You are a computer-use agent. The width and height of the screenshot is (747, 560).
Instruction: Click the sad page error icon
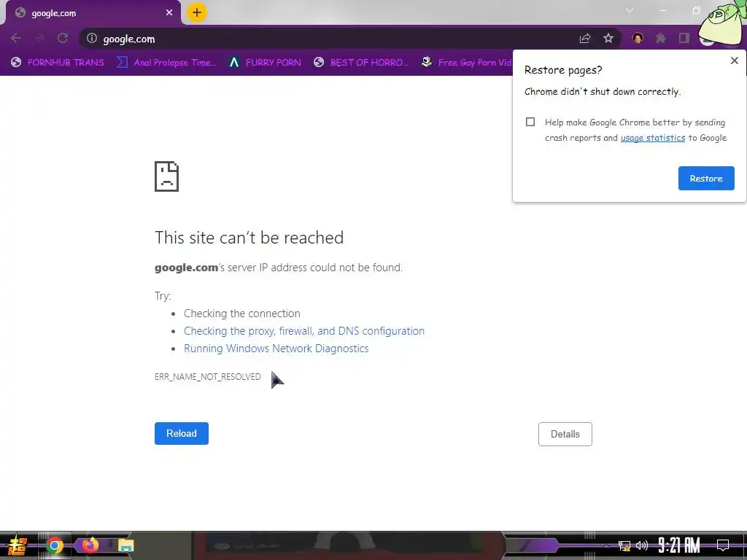point(167,176)
